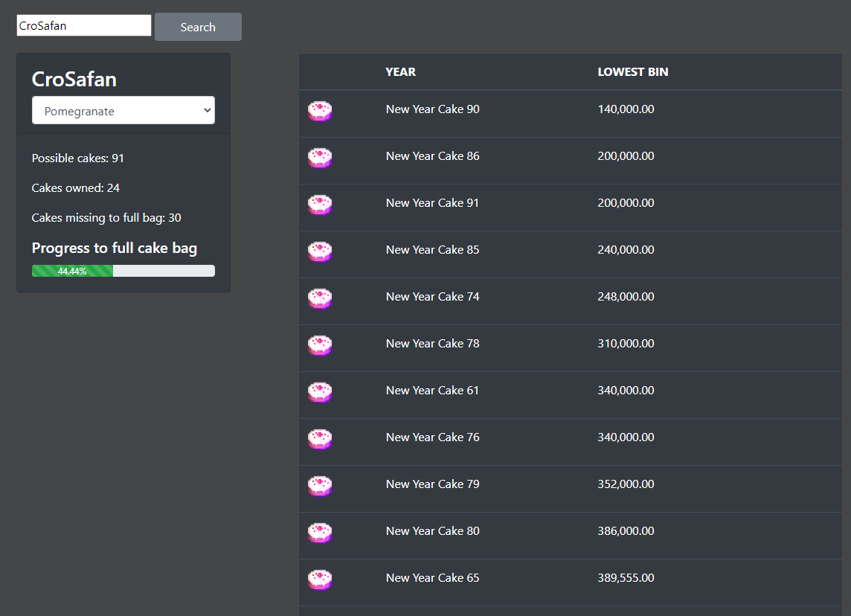Viewport: 851px width, 616px height.
Task: Click the cake icon for New Year Cake 91
Action: click(320, 205)
